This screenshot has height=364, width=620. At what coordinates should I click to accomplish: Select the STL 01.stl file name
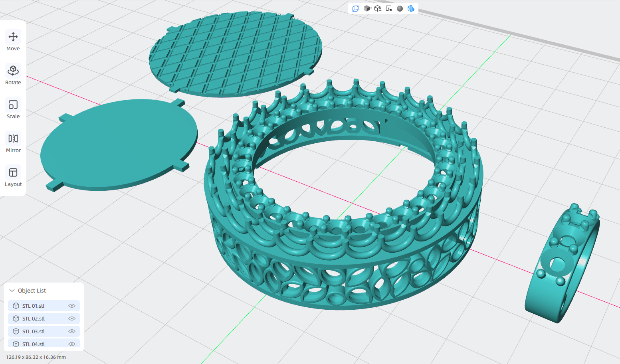point(33,306)
